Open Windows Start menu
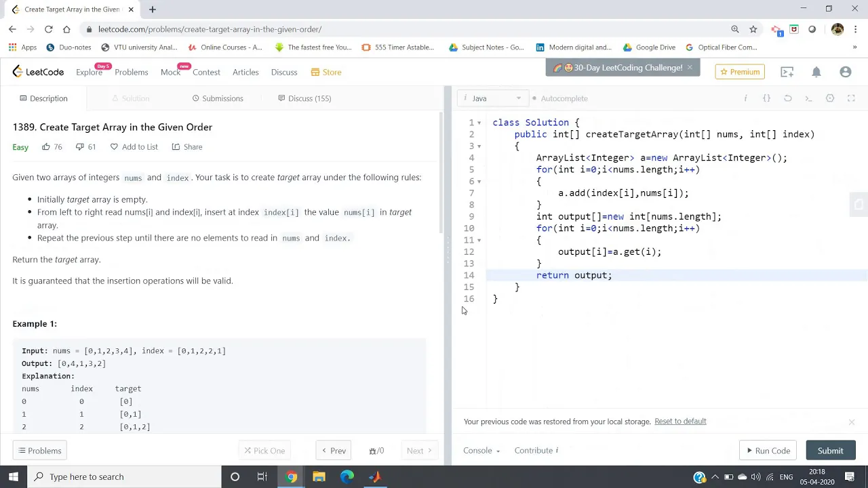The height and width of the screenshot is (488, 868). click(x=14, y=476)
